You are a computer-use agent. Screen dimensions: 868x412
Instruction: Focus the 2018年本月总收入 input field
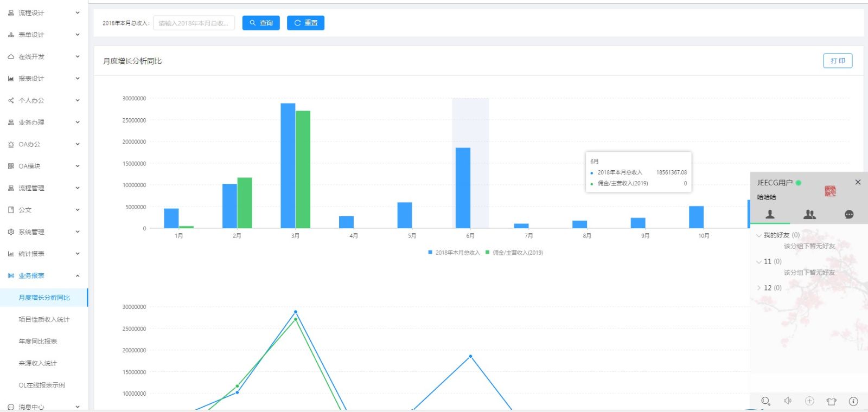coord(194,23)
